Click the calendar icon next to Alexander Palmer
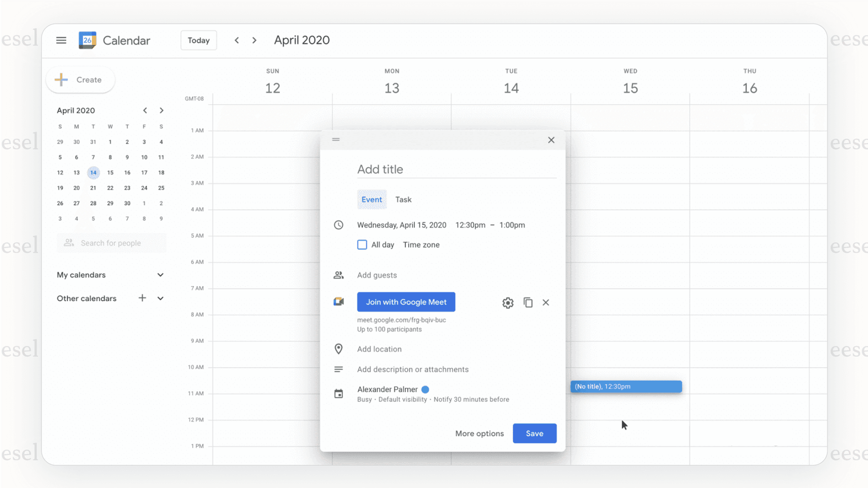Image resolution: width=868 pixels, height=488 pixels. point(339,393)
